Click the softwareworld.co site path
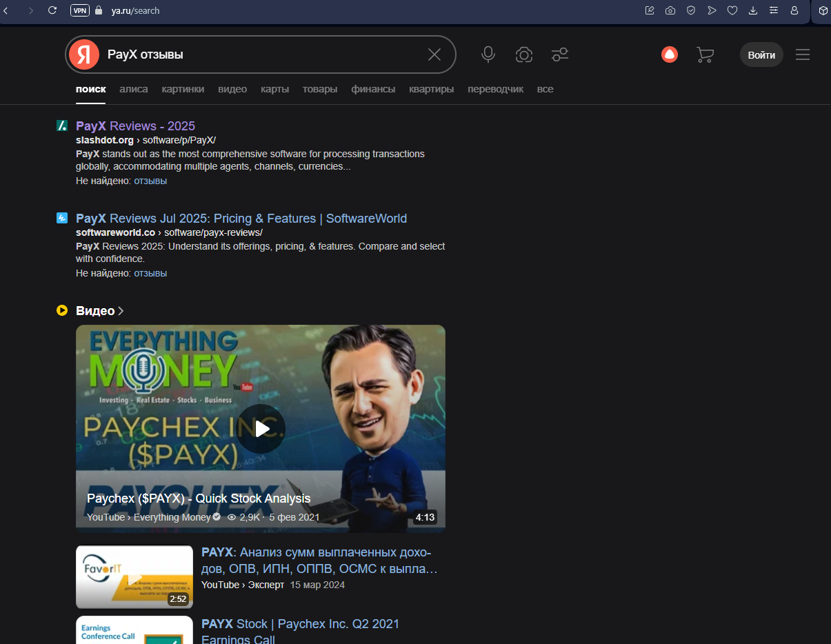 pos(169,232)
